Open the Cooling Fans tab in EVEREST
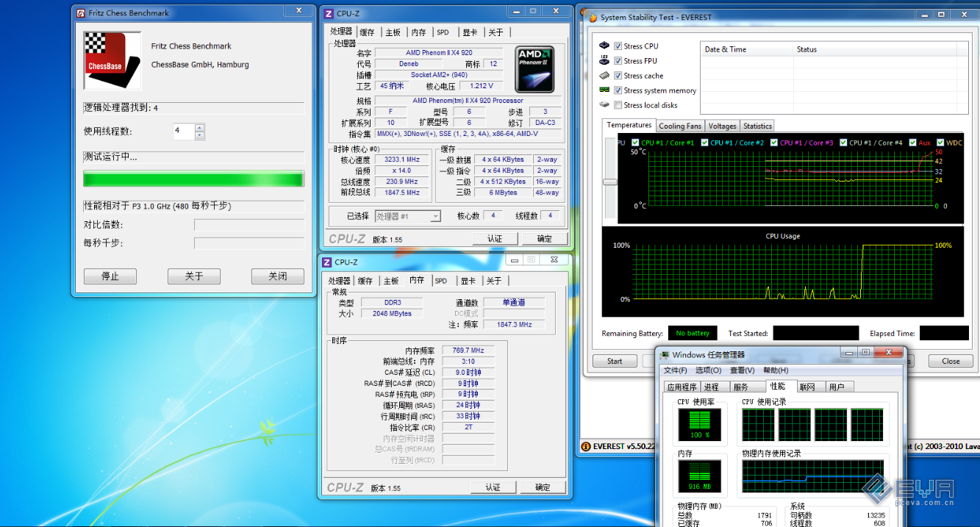980x527 pixels. [680, 126]
